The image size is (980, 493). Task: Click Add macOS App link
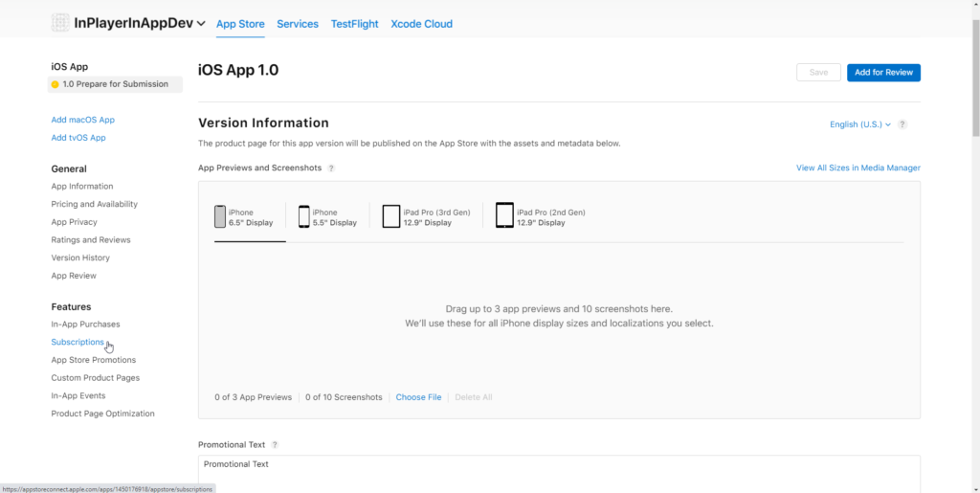82,120
